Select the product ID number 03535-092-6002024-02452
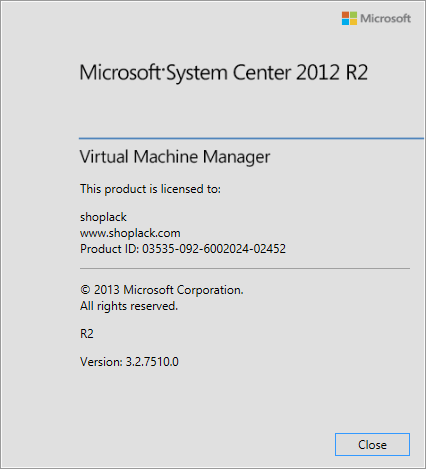426x469 pixels. tap(214, 249)
